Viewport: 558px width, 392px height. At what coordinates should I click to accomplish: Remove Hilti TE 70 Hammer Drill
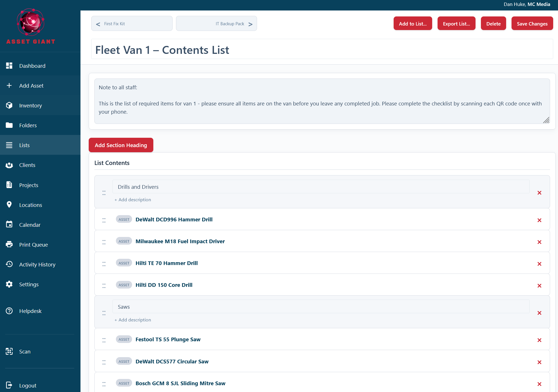click(539, 264)
